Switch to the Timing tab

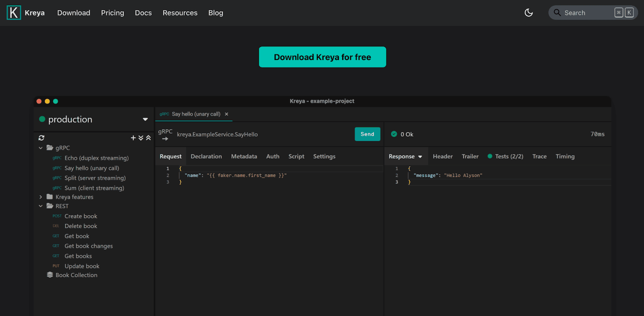coord(565,157)
